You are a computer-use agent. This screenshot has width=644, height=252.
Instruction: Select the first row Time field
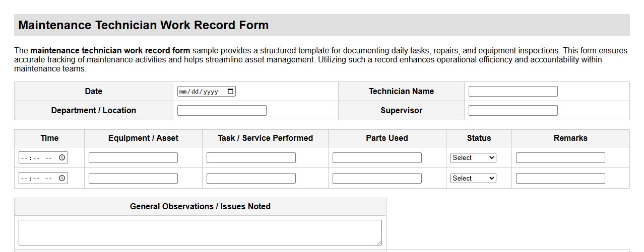(43, 157)
